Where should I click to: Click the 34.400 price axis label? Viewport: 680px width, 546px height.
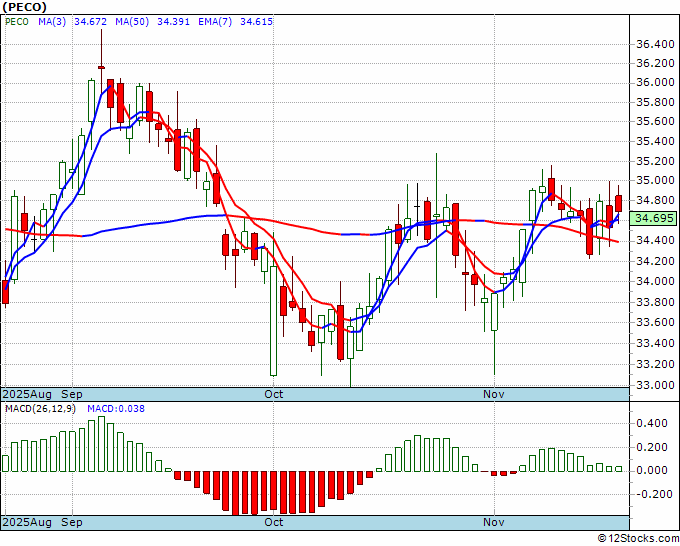655,240
